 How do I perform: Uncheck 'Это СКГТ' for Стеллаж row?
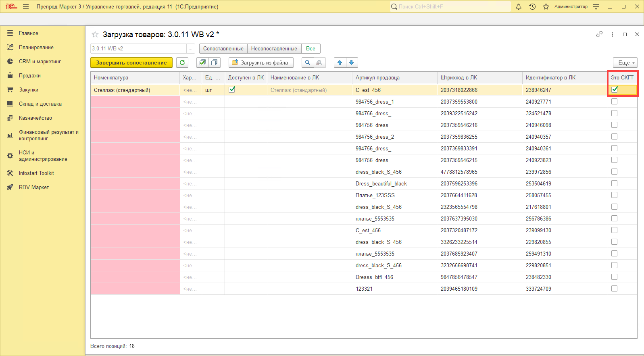[615, 90]
